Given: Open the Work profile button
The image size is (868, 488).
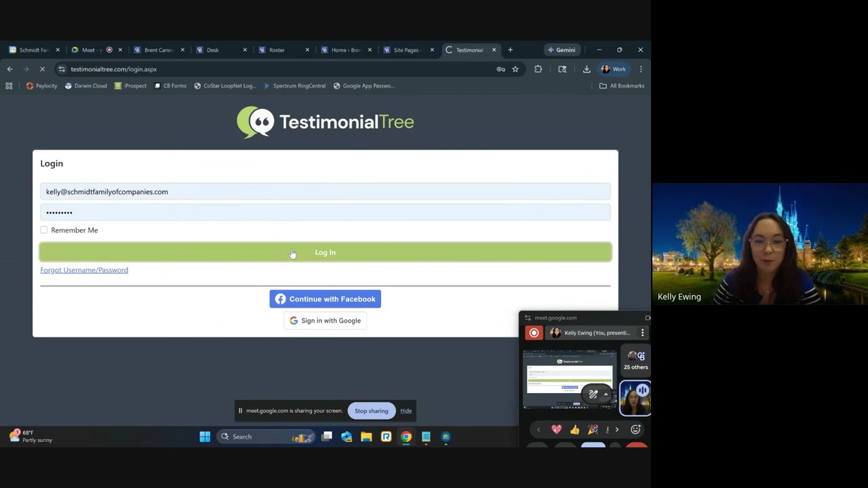Looking at the screenshot, I should click(614, 69).
